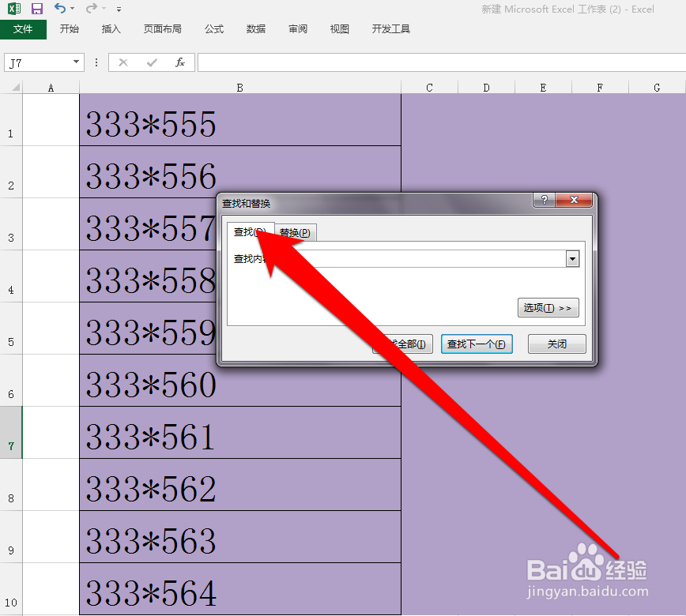Close the 查找和替换 dialog with X
686x616 pixels.
click(x=574, y=200)
